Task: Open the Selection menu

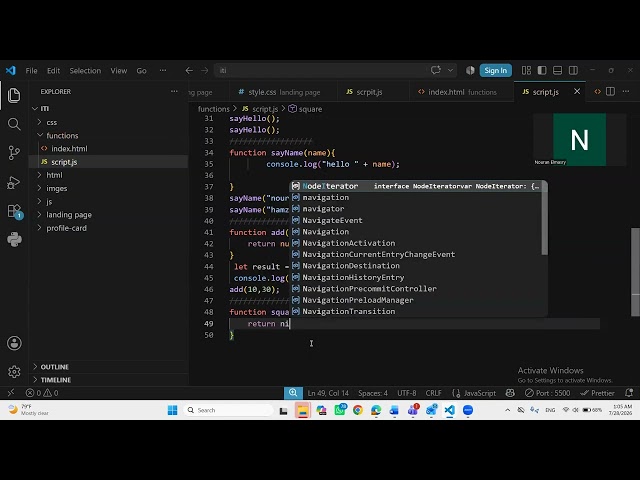Action: (x=85, y=71)
